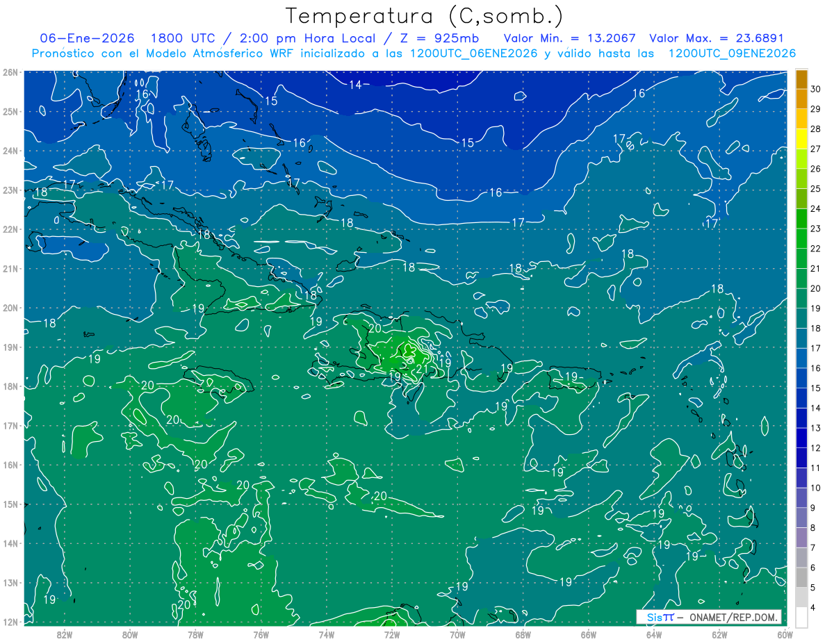The height and width of the screenshot is (644, 834).
Task: Click the "14" contour label on the map
Action: pos(355,85)
